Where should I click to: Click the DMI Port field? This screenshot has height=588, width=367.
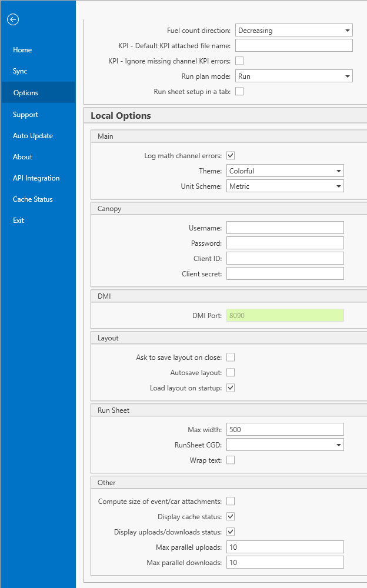tap(285, 315)
